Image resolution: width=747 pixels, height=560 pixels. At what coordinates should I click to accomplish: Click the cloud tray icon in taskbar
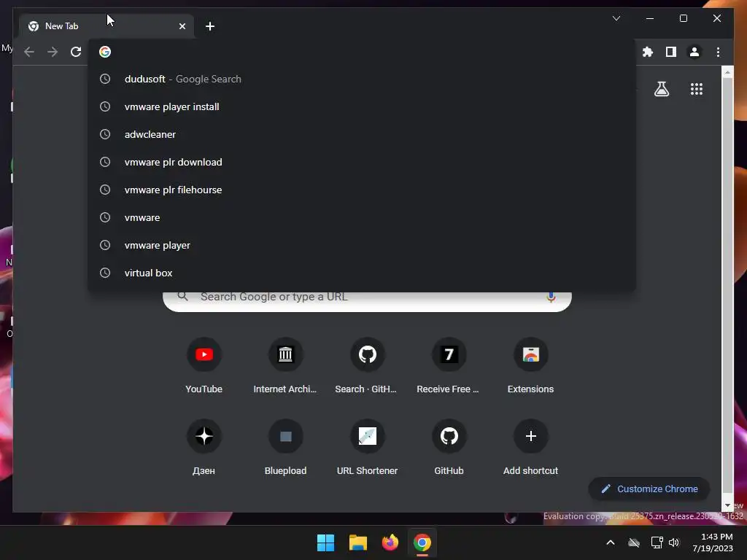[x=634, y=542]
